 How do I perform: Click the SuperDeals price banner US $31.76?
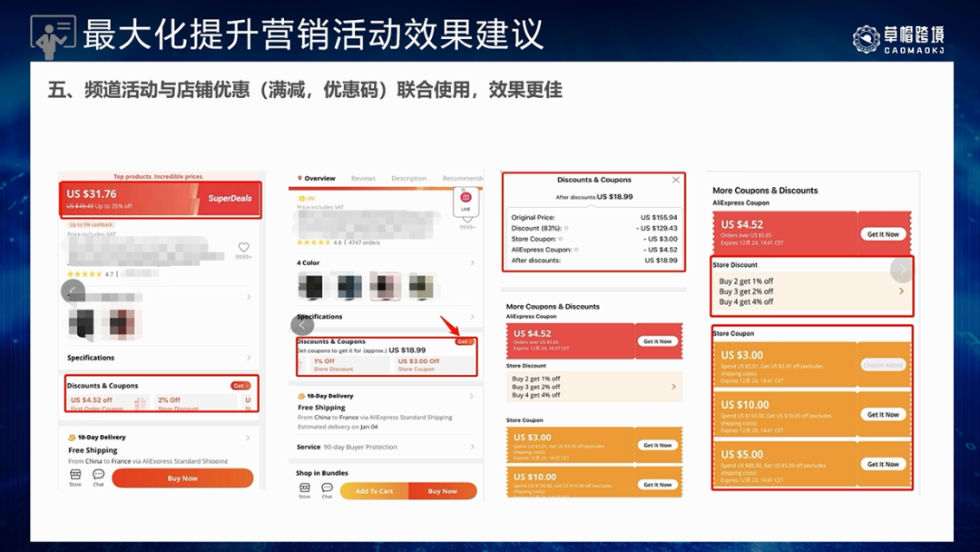point(161,200)
